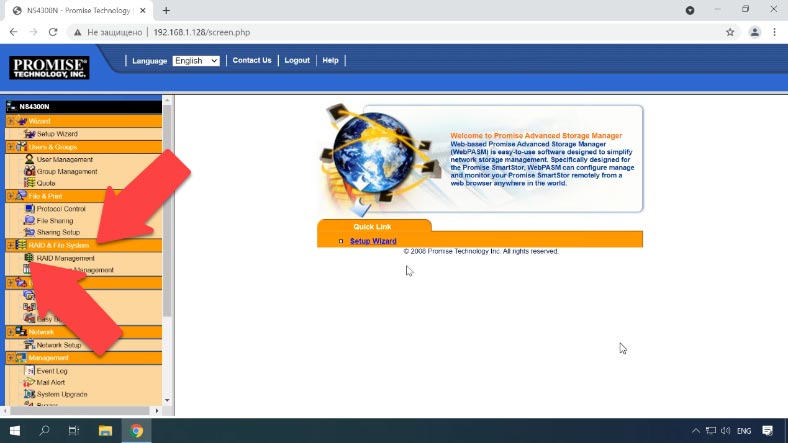Image resolution: width=788 pixels, height=443 pixels.
Task: Bookmark this page with the star icon
Action: point(730,32)
